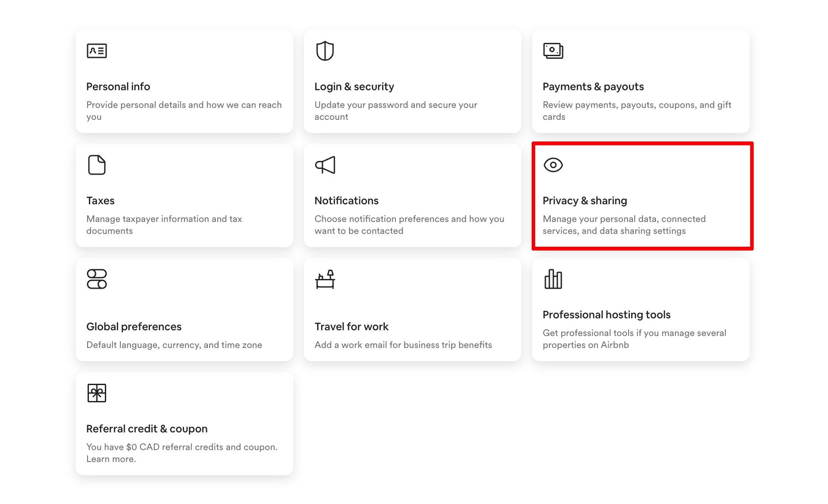The width and height of the screenshot is (828, 504).
Task: Click the Taxes document icon
Action: [x=97, y=165]
